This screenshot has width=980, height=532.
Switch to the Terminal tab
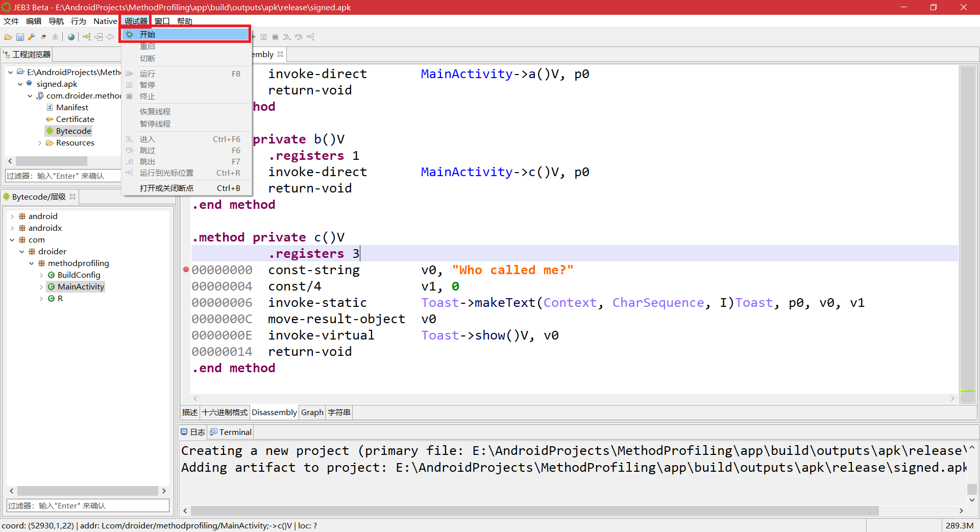231,432
